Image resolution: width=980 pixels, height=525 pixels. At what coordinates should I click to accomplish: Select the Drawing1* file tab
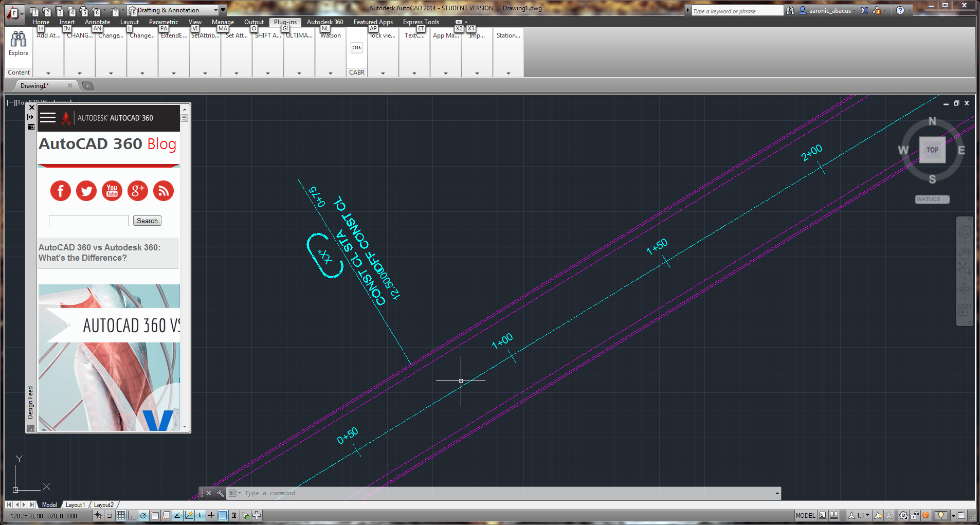(x=34, y=86)
